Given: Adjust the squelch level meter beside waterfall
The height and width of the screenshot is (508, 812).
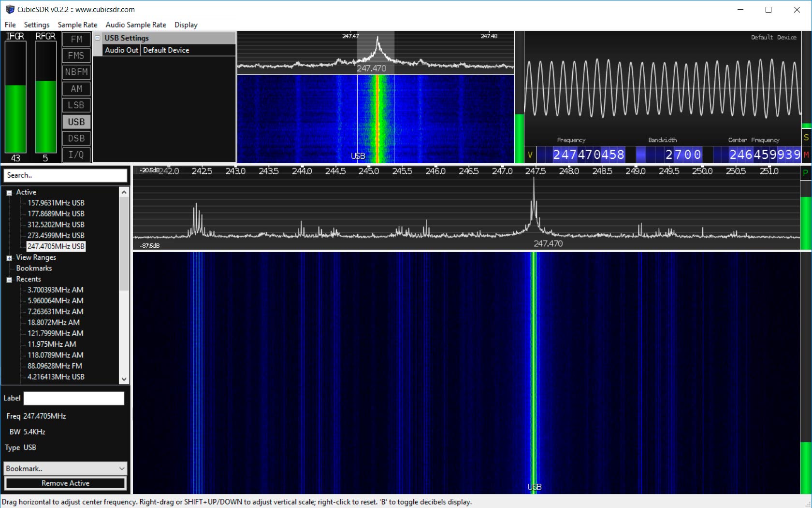Looking at the screenshot, I should tap(519, 97).
